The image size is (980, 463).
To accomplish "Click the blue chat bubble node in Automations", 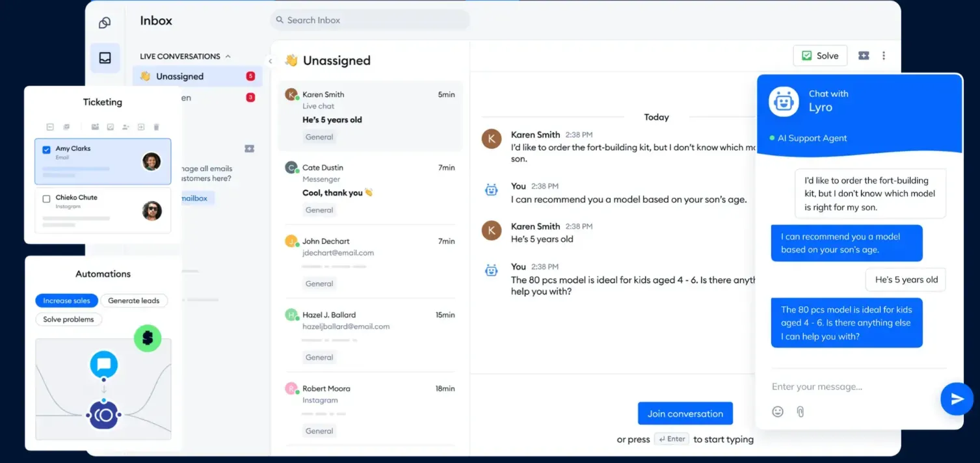I will (x=104, y=365).
